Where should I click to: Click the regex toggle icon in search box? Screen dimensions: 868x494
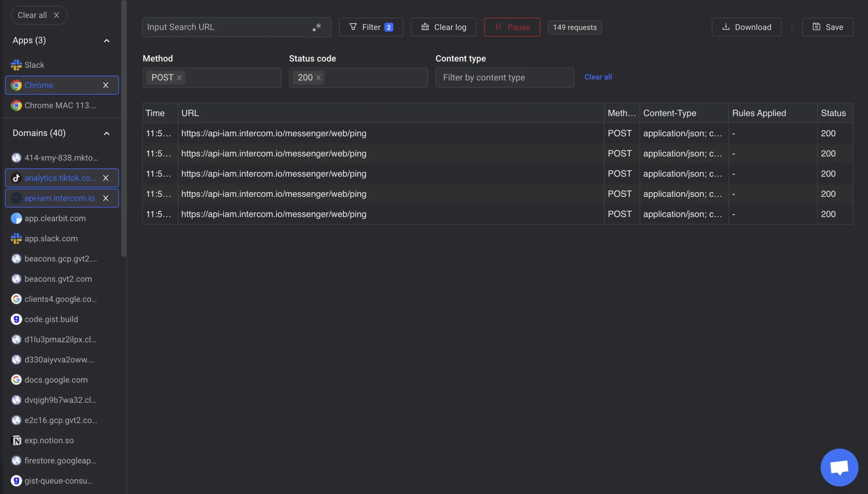pos(316,27)
